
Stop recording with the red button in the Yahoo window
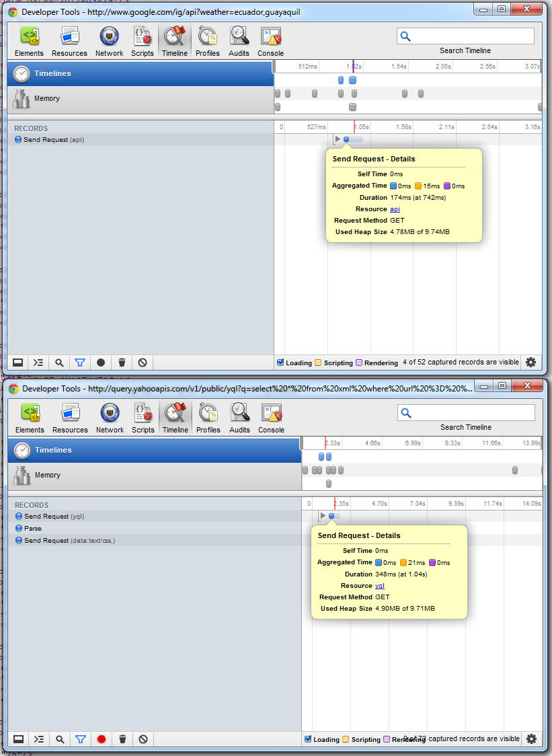click(x=102, y=739)
